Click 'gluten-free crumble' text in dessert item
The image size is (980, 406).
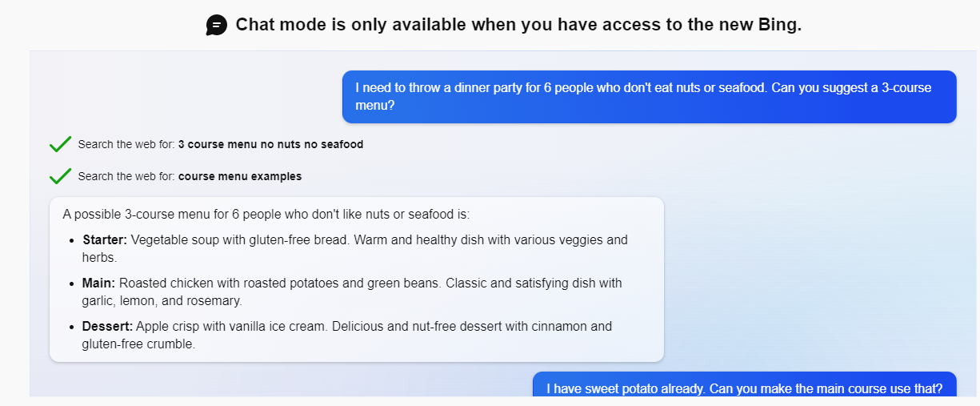pos(138,344)
